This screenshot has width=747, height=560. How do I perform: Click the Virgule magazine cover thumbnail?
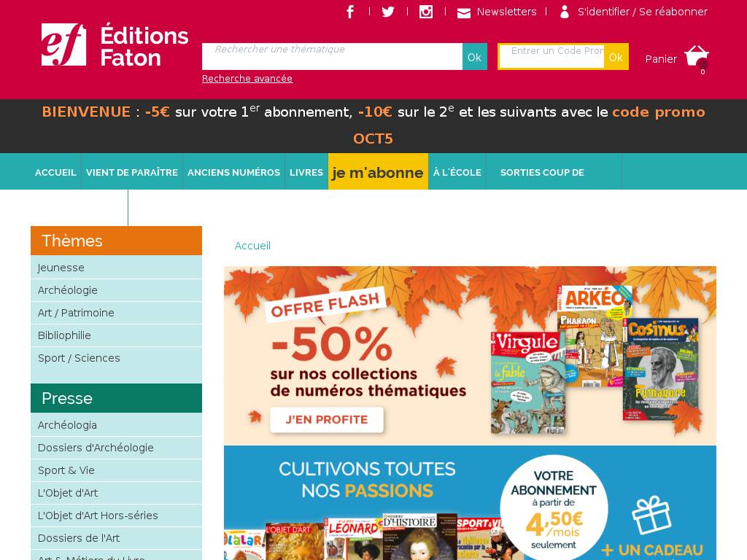pyautogui.click(x=528, y=382)
